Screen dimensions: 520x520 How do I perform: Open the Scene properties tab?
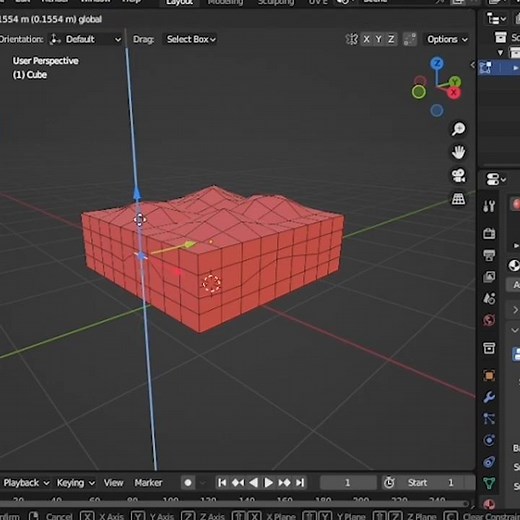[489, 298]
